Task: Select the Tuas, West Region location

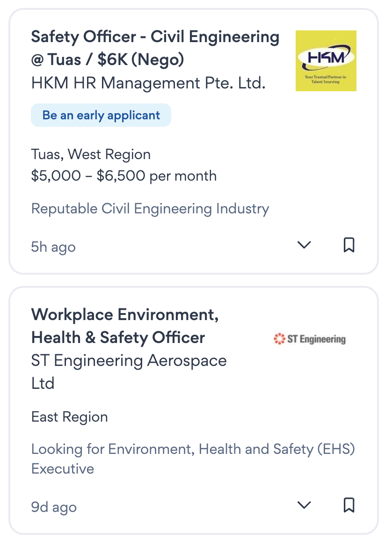Action: coord(91,154)
